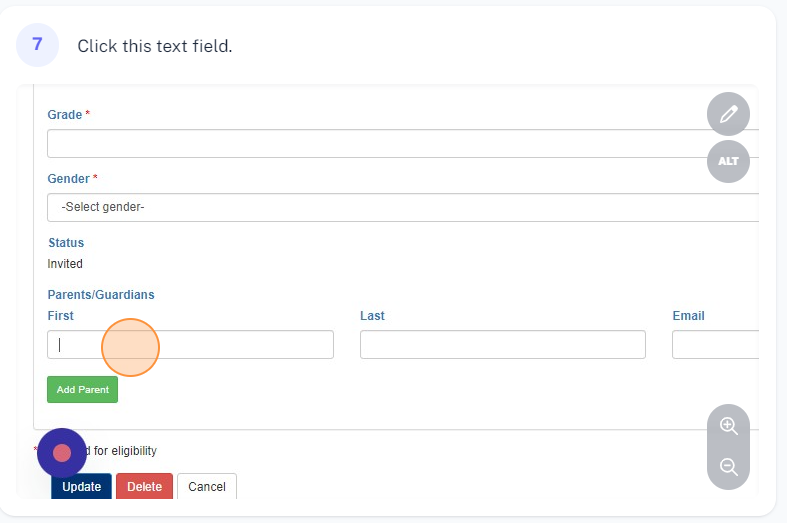Zoom in with the magnifier plus icon
Image resolution: width=787 pixels, height=523 pixels.
click(x=728, y=426)
